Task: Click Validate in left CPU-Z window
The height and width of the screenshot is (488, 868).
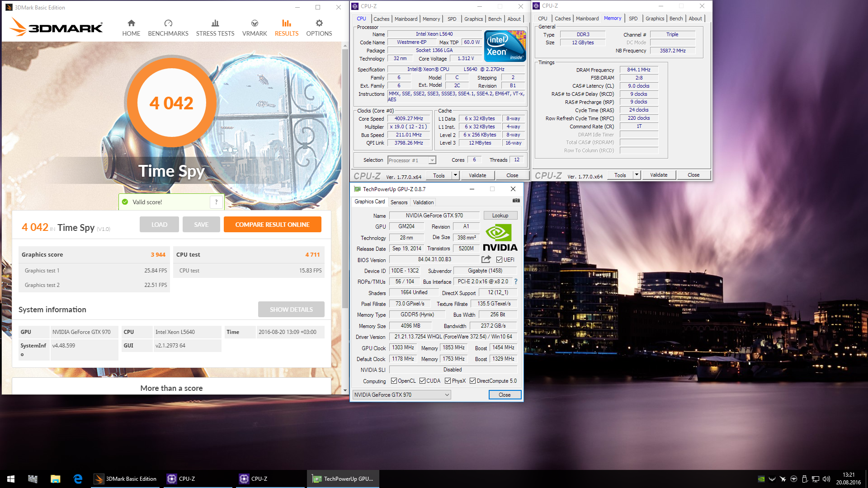Action: click(477, 175)
